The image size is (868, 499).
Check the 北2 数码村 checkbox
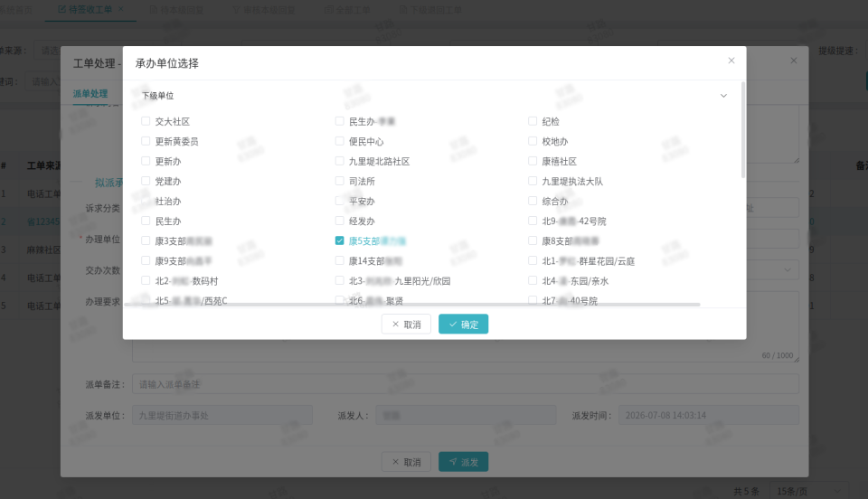pyautogui.click(x=146, y=280)
